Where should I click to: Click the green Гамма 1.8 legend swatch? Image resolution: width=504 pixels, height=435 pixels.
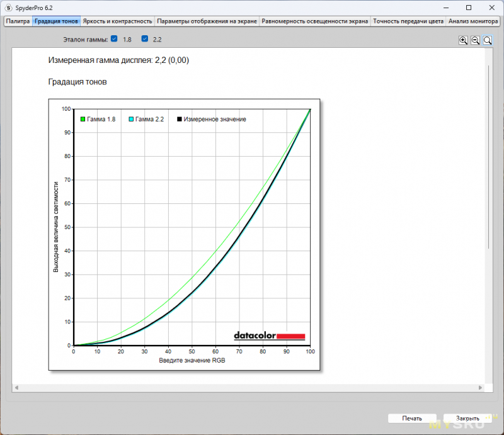point(83,119)
